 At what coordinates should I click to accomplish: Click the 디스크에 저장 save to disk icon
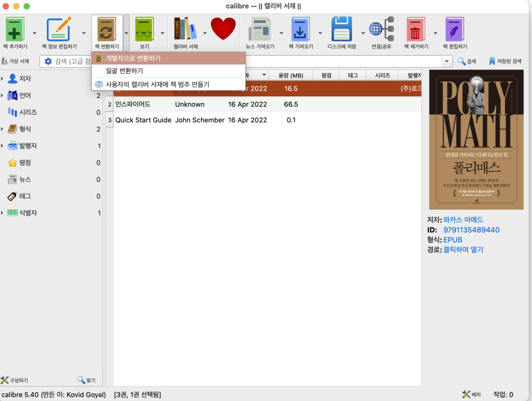(341, 30)
